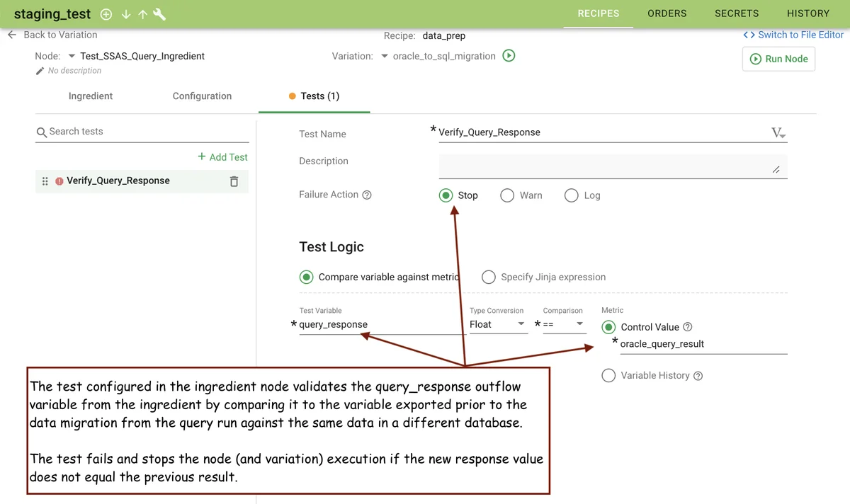Click the pencil icon to edit description
The width and height of the screenshot is (850, 504).
point(40,71)
